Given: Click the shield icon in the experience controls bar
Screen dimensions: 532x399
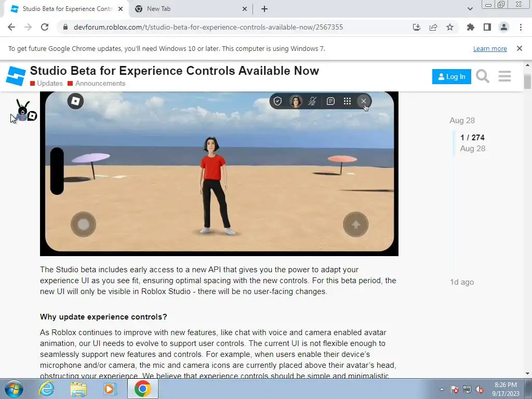Looking at the screenshot, I should (277, 101).
